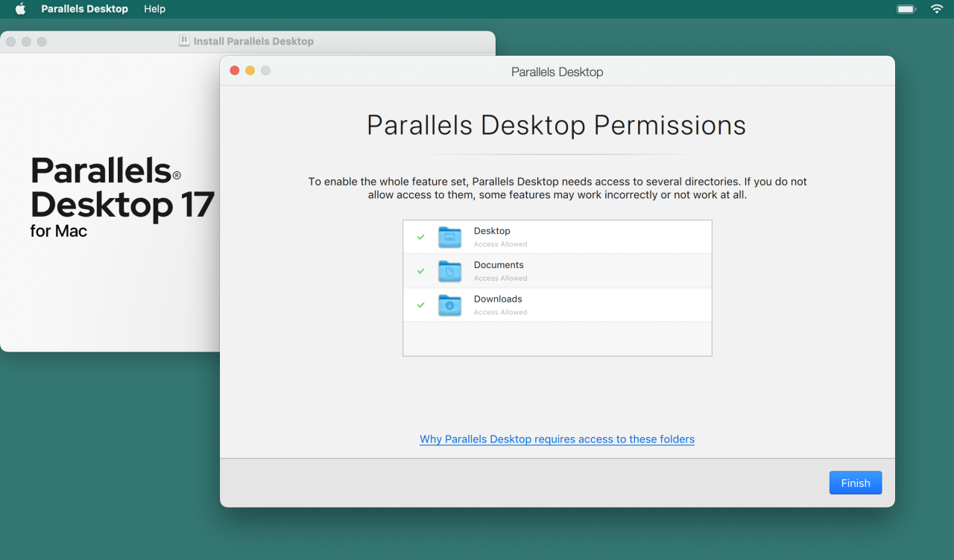Click the Downloads folder icon
Screen dimensions: 954x560
(x=449, y=305)
